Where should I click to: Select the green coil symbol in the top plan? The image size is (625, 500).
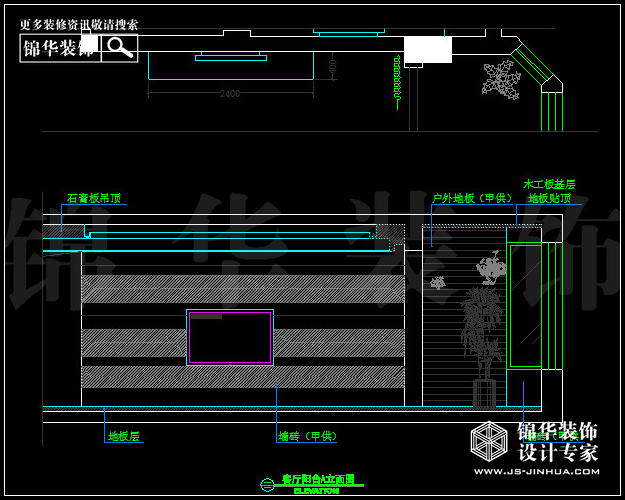(397, 78)
